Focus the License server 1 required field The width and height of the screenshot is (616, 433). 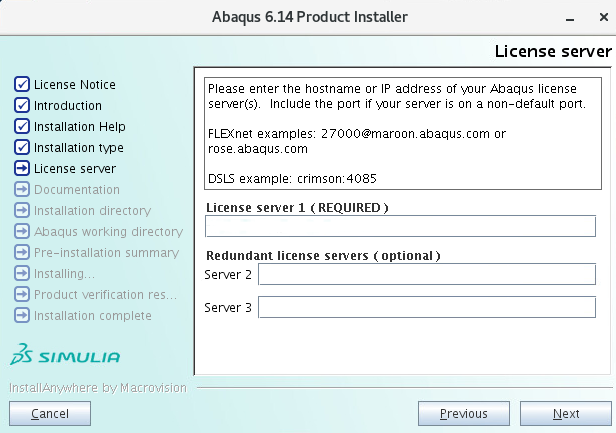[x=400, y=226]
